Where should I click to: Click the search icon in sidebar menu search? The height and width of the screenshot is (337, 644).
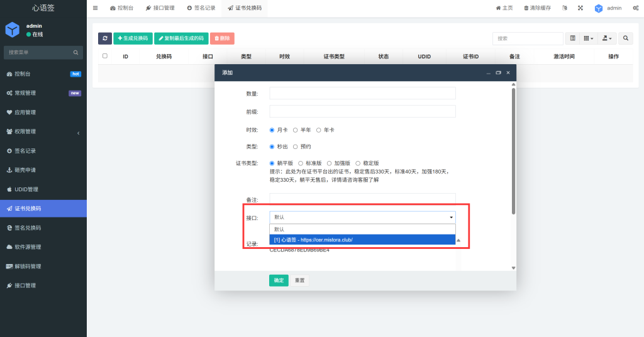tap(75, 52)
